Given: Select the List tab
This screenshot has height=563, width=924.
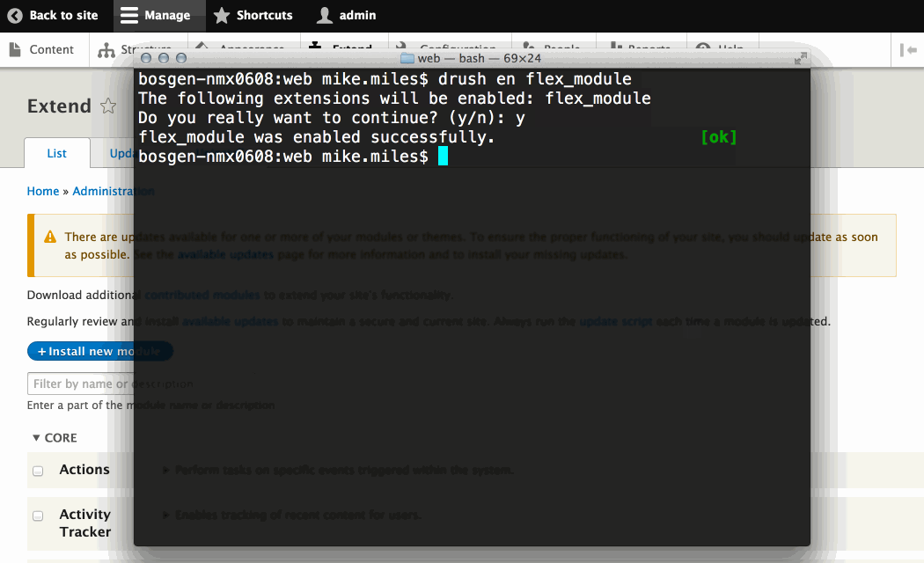Looking at the screenshot, I should 56,153.
